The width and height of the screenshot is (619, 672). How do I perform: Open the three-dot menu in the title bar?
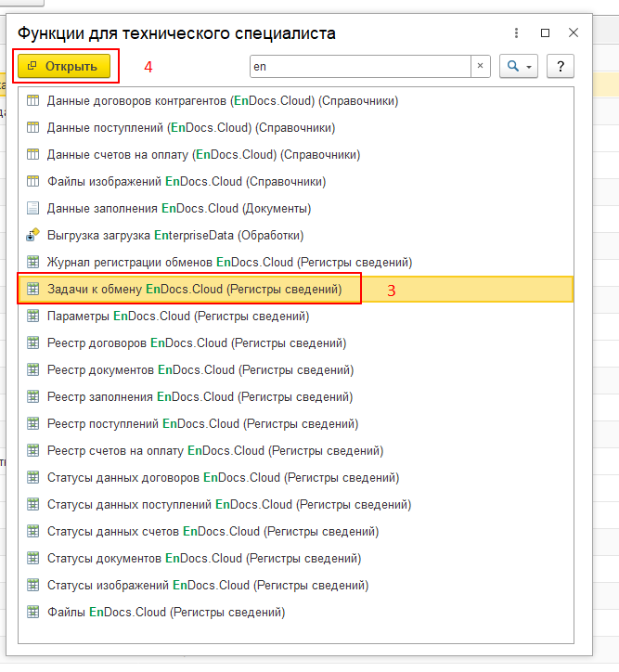516,33
